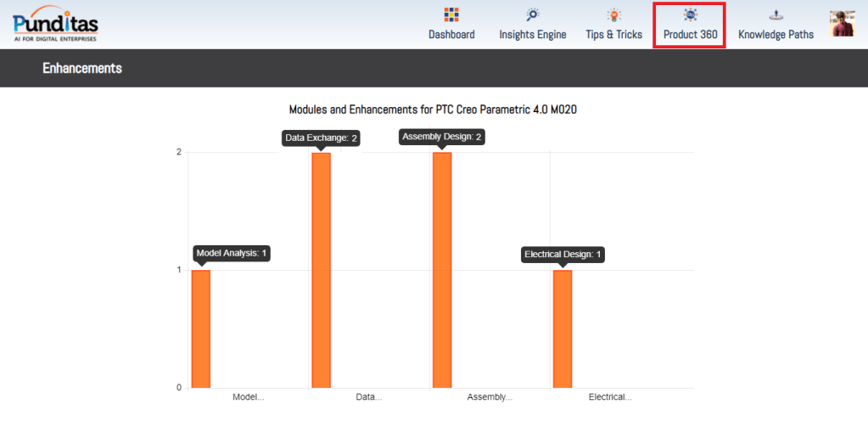Click the Knowledge Paths icon
Image resolution: width=868 pixels, height=421 pixels.
point(776,14)
